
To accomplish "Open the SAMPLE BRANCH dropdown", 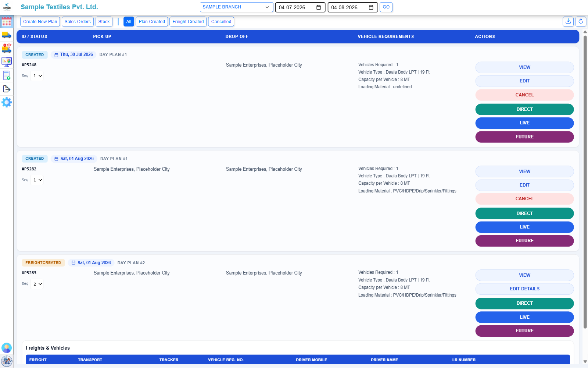I will click(236, 7).
